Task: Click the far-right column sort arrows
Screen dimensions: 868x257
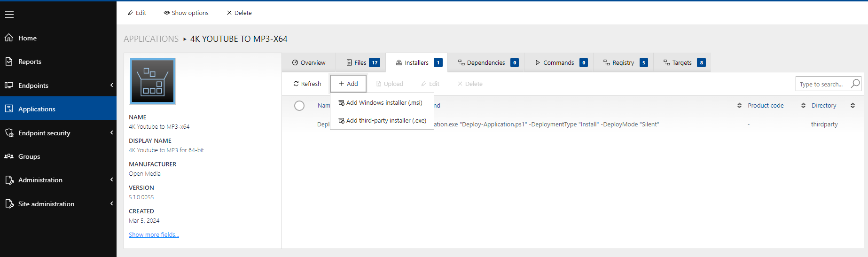Action: pyautogui.click(x=852, y=106)
